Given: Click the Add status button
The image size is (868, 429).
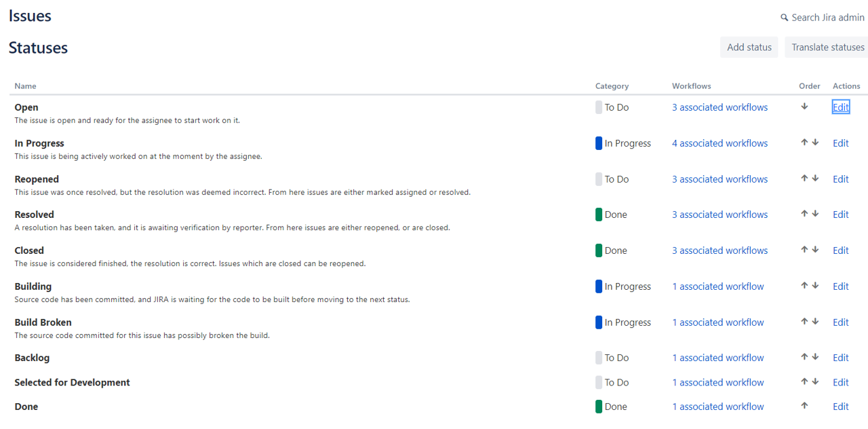Looking at the screenshot, I should (749, 47).
